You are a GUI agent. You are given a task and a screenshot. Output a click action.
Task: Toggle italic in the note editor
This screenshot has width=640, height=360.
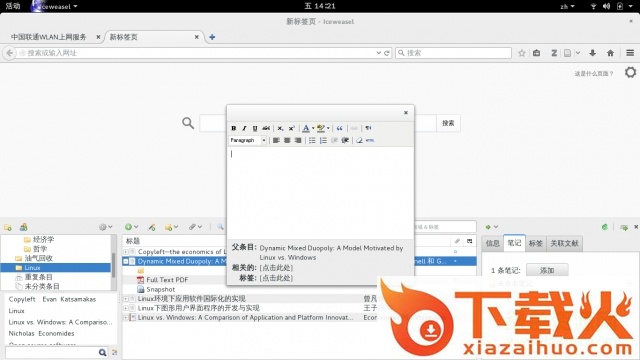pyautogui.click(x=244, y=128)
